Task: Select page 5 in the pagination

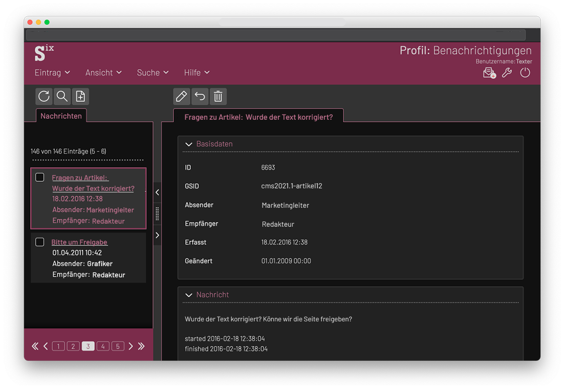Action: (x=118, y=346)
